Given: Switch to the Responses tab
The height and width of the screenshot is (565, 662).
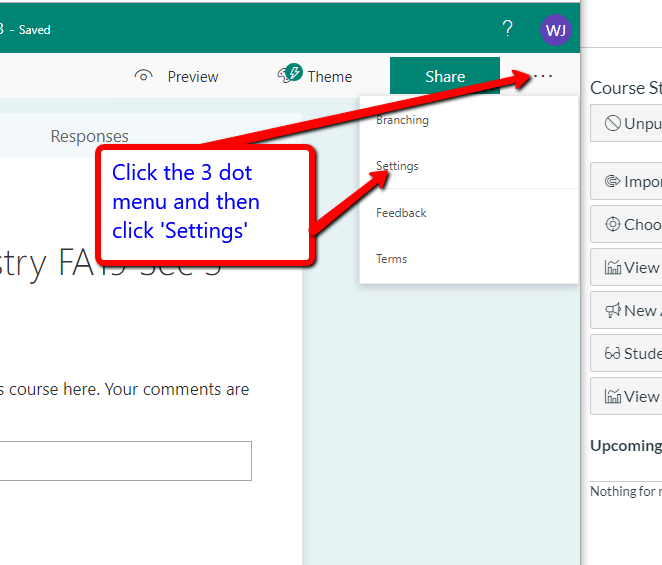Looking at the screenshot, I should click(90, 136).
